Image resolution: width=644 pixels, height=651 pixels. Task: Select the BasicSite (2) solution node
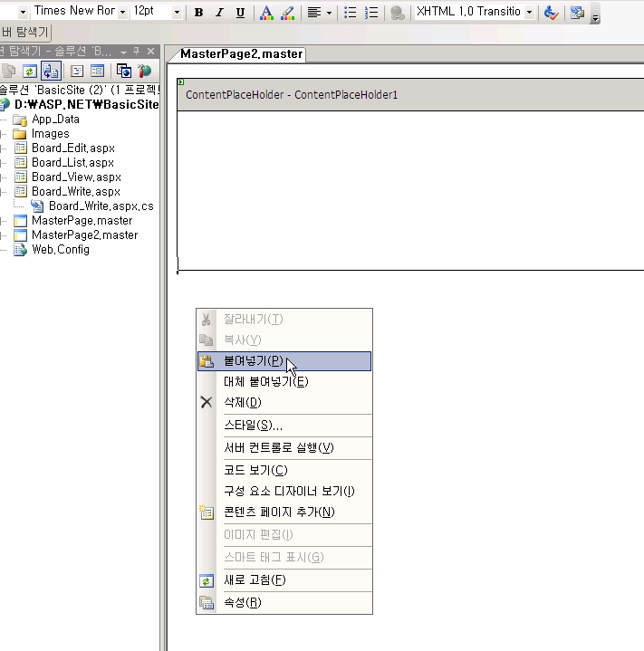[79, 90]
